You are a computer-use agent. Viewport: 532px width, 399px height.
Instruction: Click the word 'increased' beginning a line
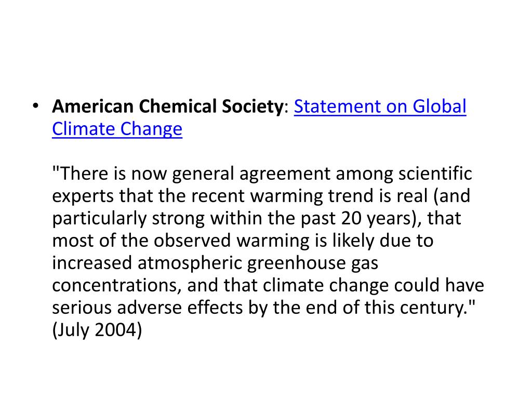click(92, 263)
